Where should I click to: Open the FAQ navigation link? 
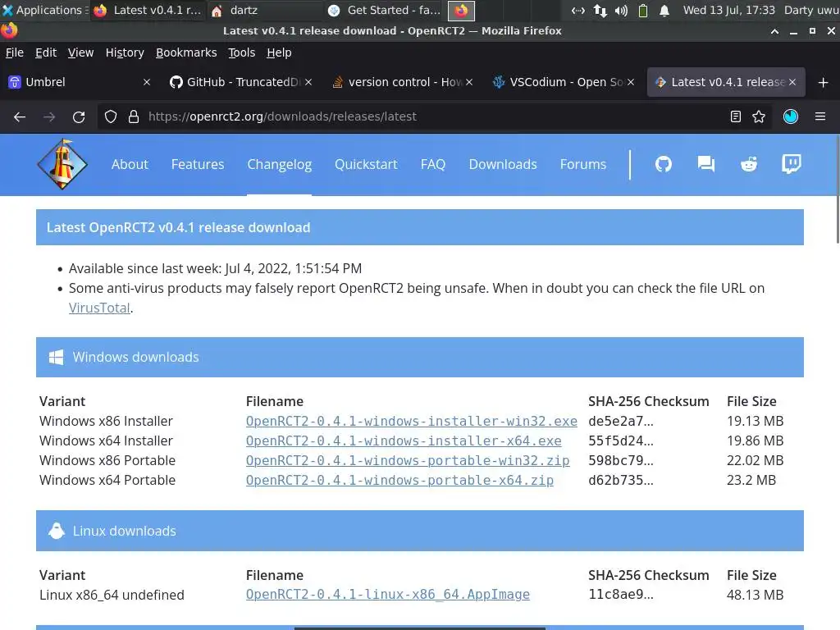[433, 164]
